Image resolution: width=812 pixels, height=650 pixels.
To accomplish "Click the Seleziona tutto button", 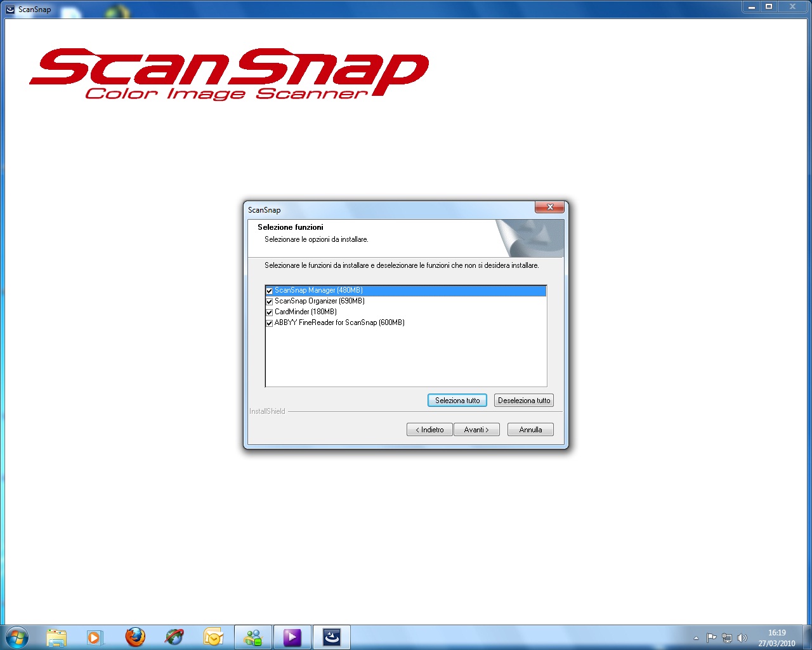I will 457,401.
